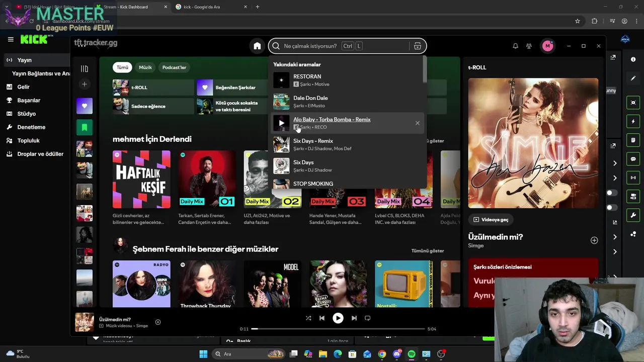Click the info icon in Kick right toolbar
The width and height of the screenshot is (644, 362).
point(633,59)
